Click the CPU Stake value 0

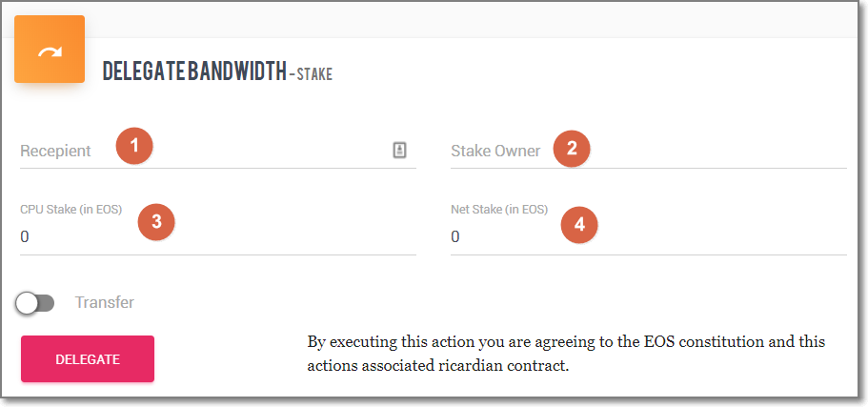[25, 236]
